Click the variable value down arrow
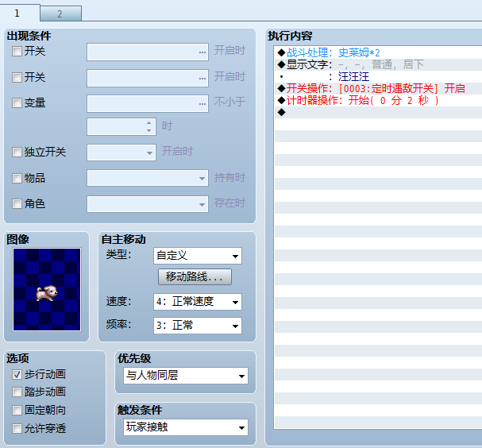 pyautogui.click(x=149, y=130)
